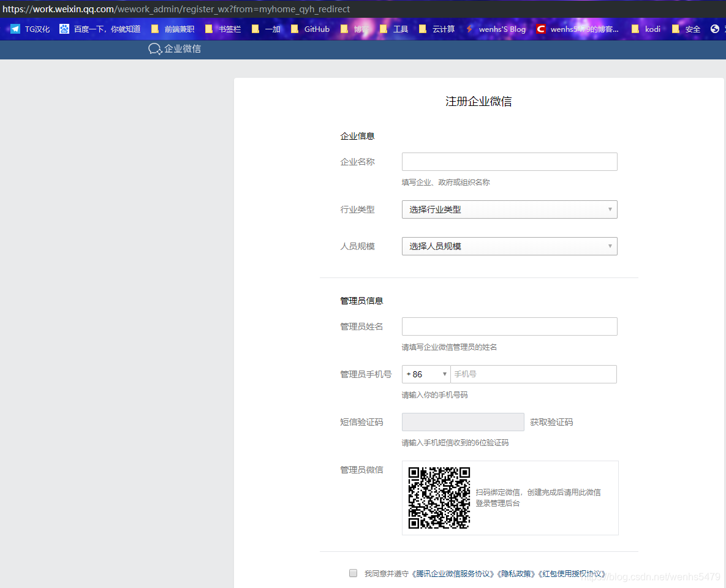Open the GitHub bookmark folder

(x=310, y=29)
